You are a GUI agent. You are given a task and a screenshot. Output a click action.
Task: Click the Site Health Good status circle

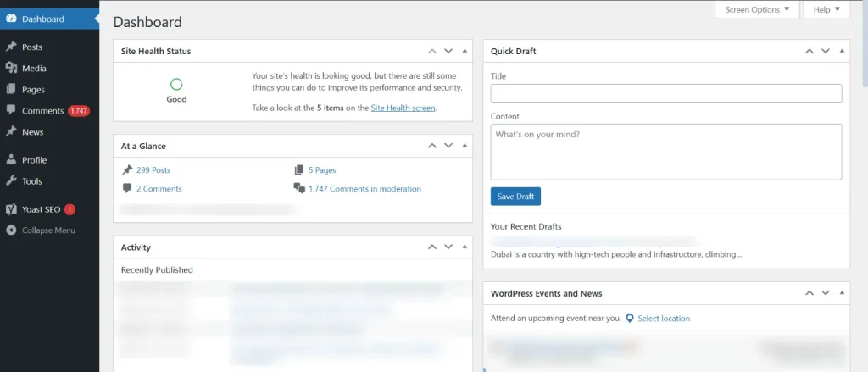(x=176, y=84)
